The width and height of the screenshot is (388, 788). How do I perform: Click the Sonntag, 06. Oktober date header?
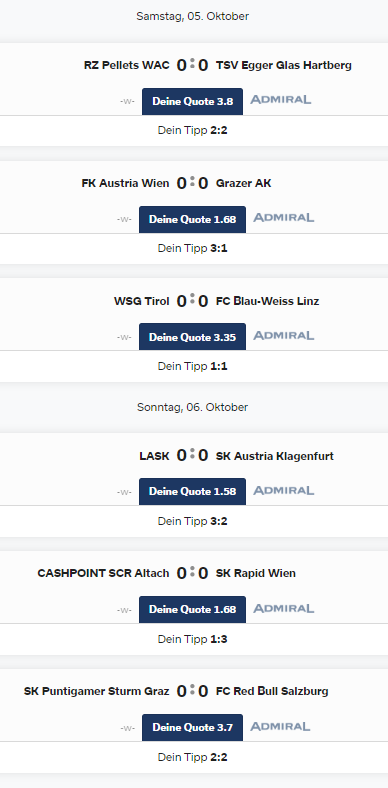[x=192, y=407]
